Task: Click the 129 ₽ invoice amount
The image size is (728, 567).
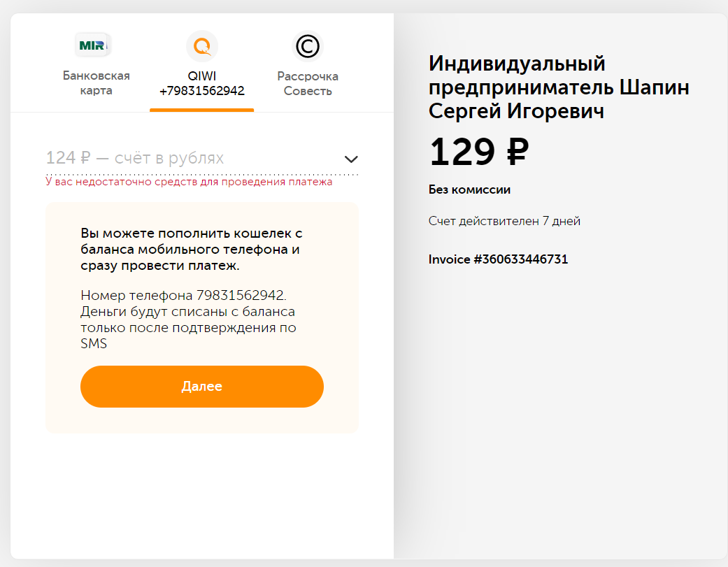Action: pyautogui.click(x=478, y=152)
